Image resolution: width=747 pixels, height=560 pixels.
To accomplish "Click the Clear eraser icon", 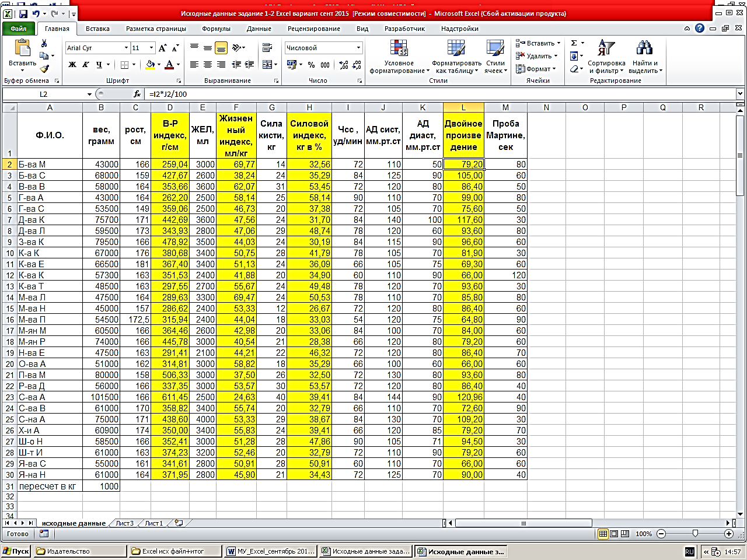I will pos(574,69).
